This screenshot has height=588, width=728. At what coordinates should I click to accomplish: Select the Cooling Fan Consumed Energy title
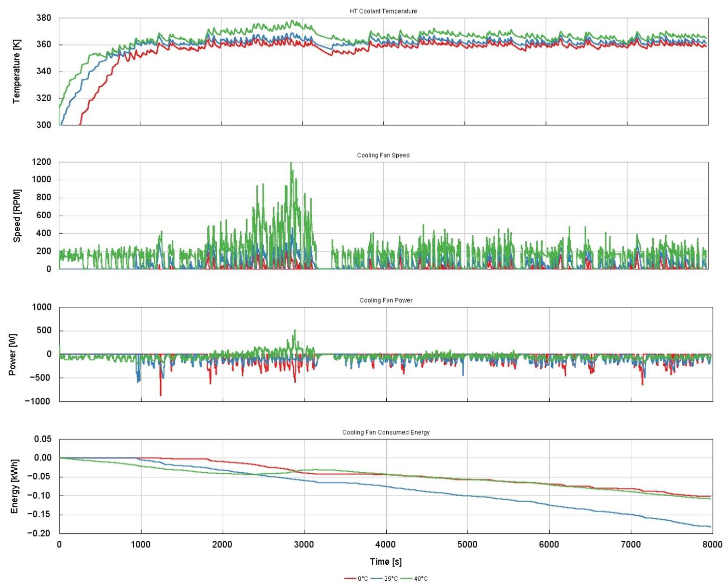[386, 432]
